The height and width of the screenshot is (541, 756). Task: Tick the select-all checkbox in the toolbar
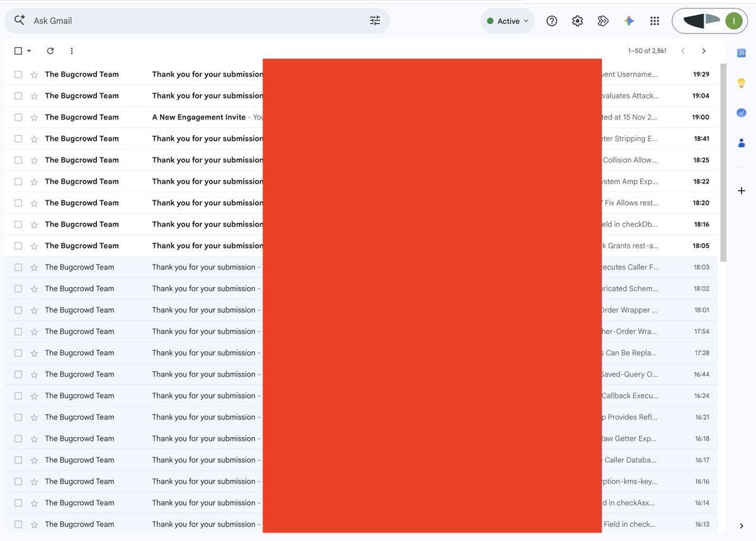tap(18, 51)
